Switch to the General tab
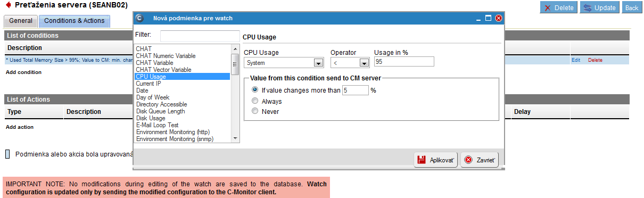This screenshot has width=644, height=198. 21,21
